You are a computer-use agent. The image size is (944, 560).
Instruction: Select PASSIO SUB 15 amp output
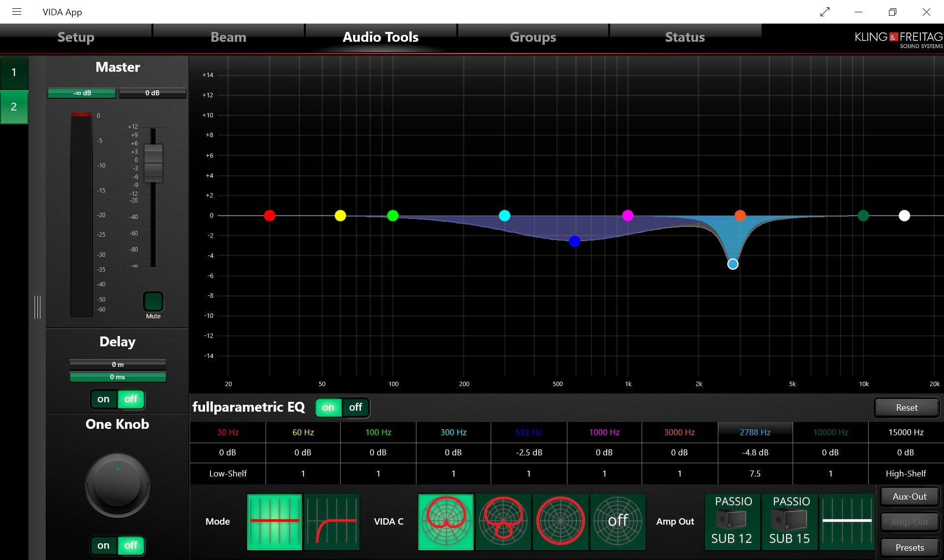click(x=790, y=522)
